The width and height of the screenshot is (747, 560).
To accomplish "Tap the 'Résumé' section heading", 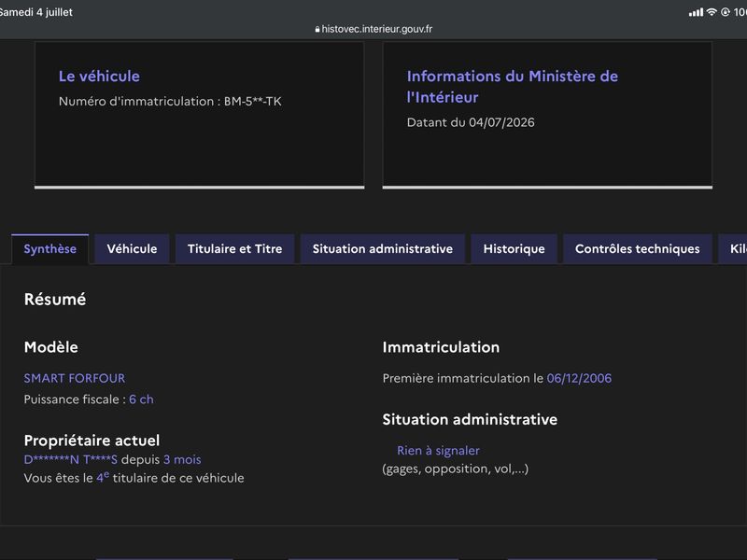I will [55, 300].
